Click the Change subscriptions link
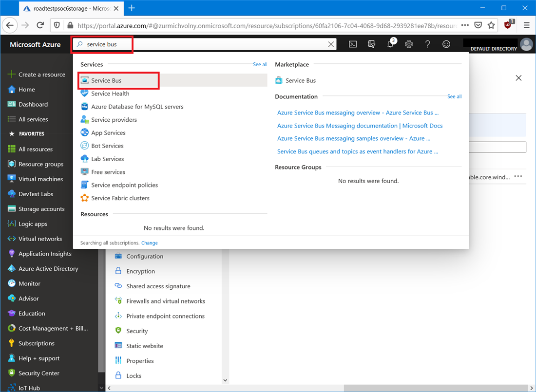 [150, 243]
